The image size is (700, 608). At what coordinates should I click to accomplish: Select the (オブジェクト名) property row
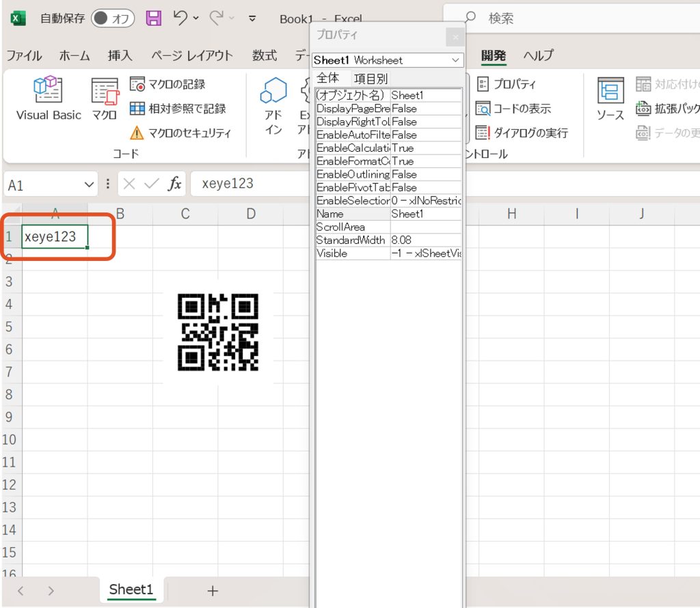point(388,96)
